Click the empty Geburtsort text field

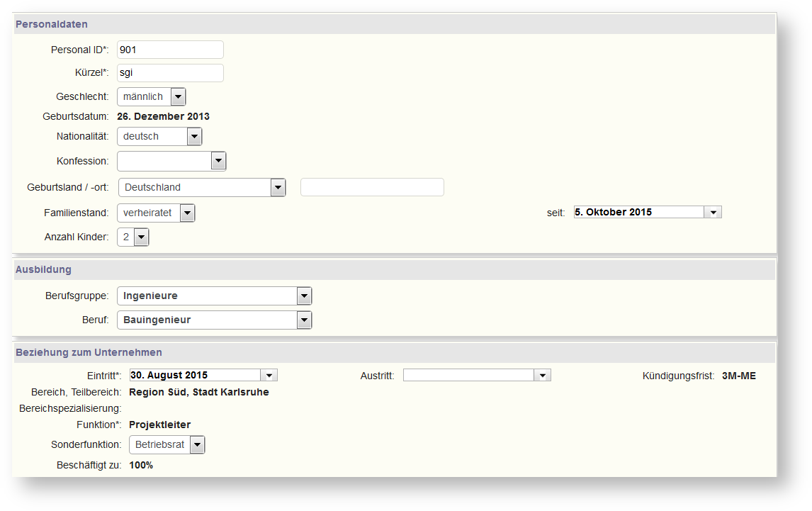pyautogui.click(x=372, y=188)
